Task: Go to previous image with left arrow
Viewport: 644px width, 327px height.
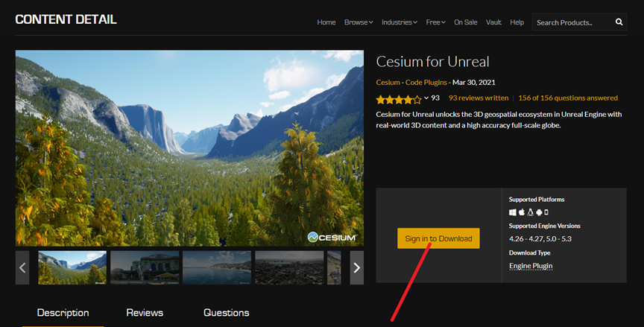Action: [x=22, y=268]
